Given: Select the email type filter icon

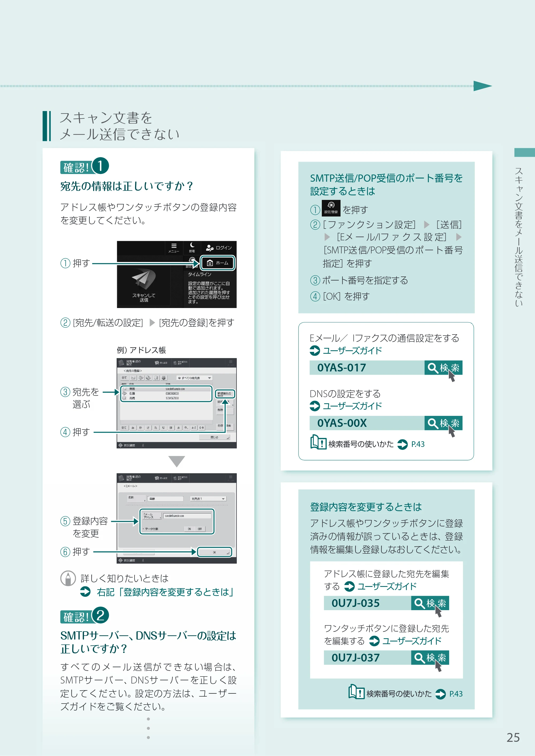Looking at the screenshot, I should point(133,378).
